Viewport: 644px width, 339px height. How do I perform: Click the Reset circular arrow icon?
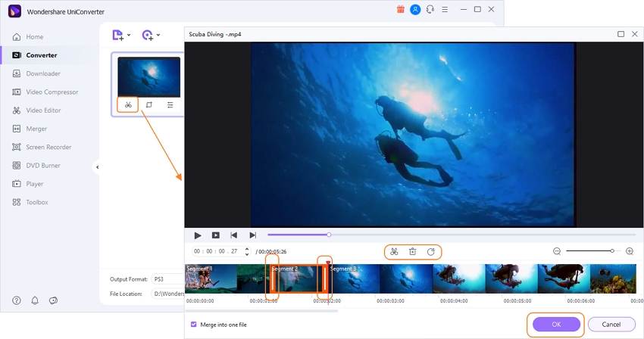[x=431, y=251]
